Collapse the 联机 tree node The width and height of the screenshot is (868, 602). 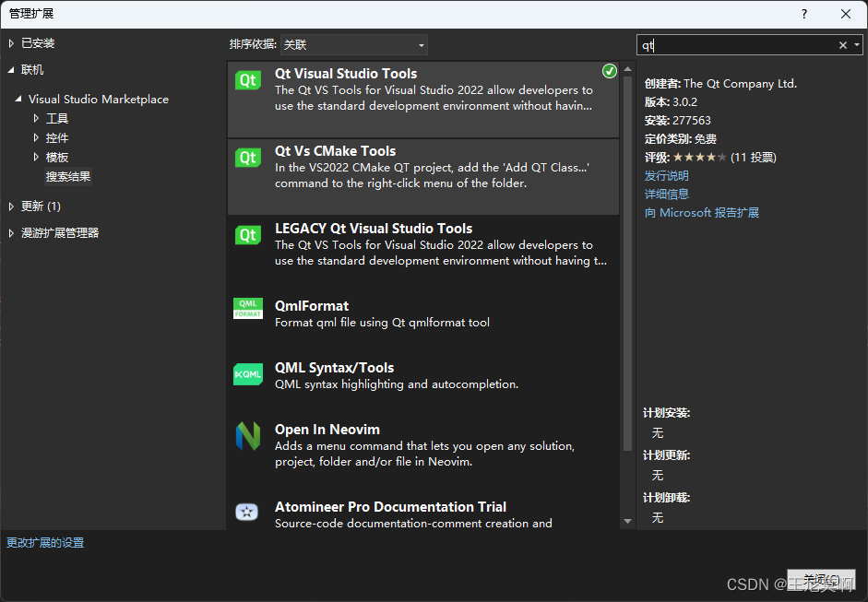pyautogui.click(x=11, y=70)
